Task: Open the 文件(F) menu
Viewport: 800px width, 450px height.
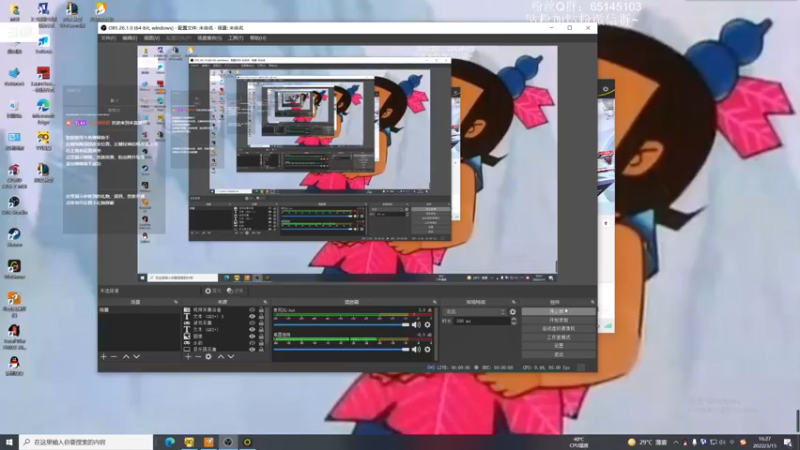Action: point(108,38)
